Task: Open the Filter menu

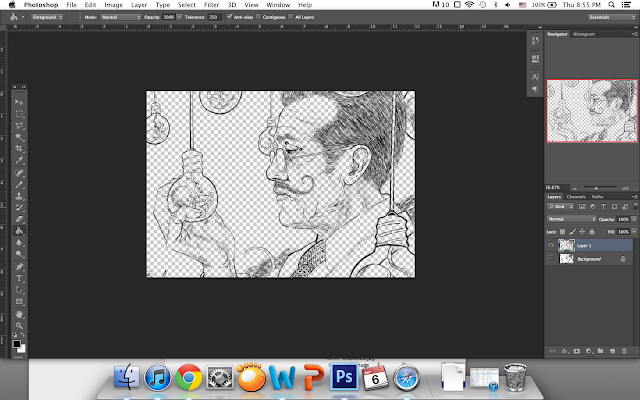Action: coord(211,5)
